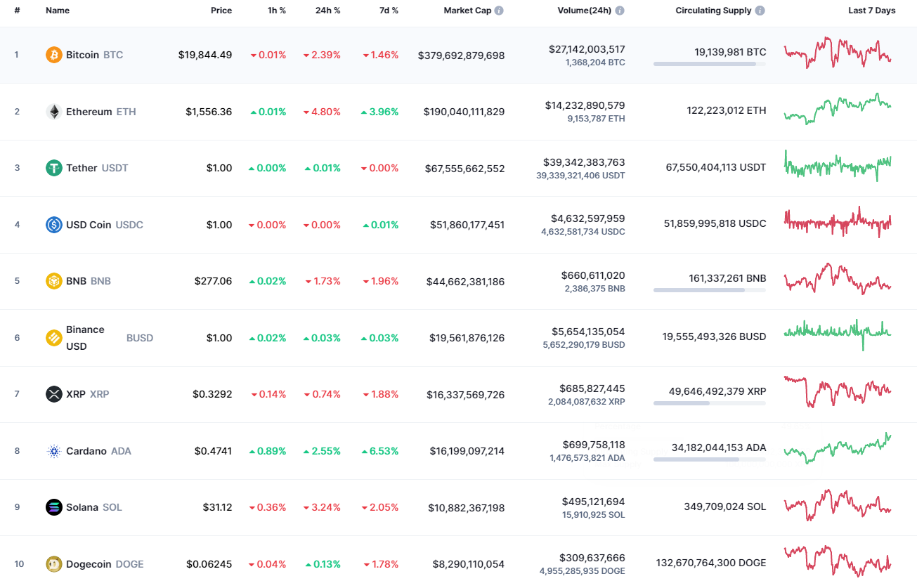Image resolution: width=917 pixels, height=588 pixels.
Task: Click the XRP coin logo
Action: 53,394
